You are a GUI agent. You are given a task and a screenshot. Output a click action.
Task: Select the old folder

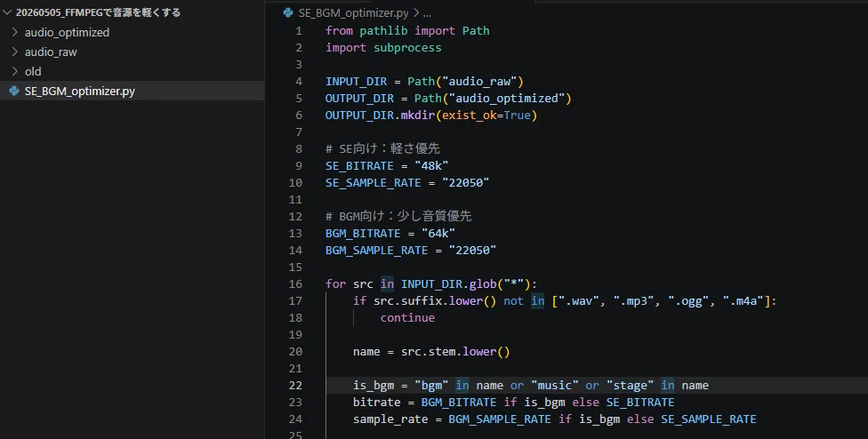tap(33, 71)
